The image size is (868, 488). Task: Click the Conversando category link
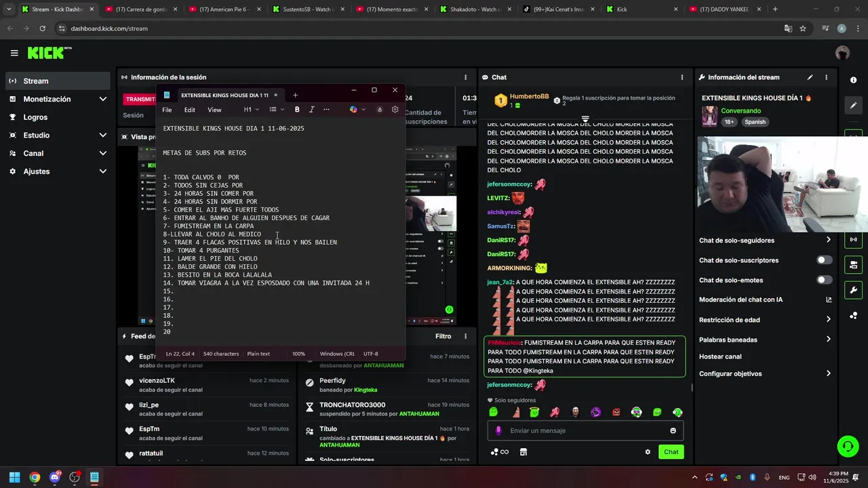741,110
